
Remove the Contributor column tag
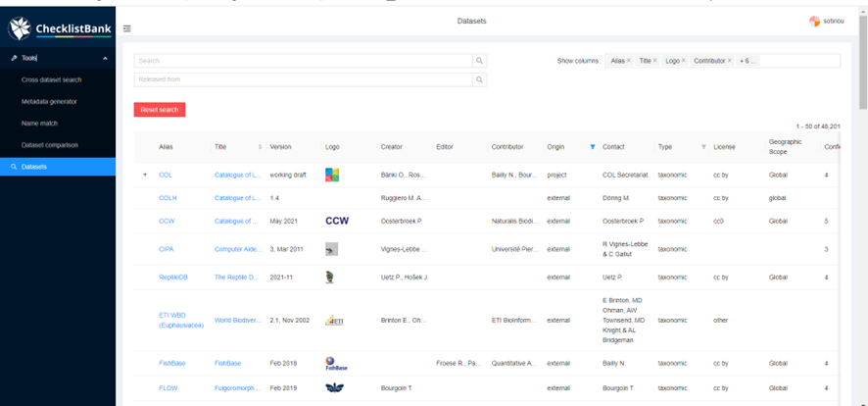pos(730,61)
